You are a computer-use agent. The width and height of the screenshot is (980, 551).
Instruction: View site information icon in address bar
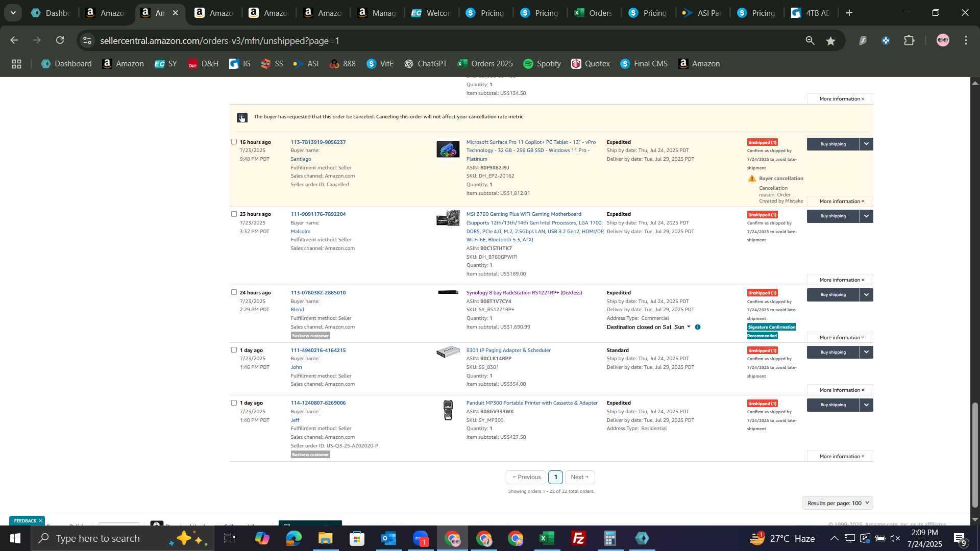click(87, 40)
